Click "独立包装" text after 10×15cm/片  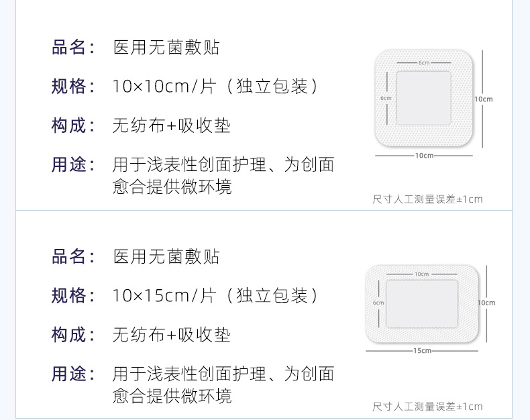click(272, 296)
